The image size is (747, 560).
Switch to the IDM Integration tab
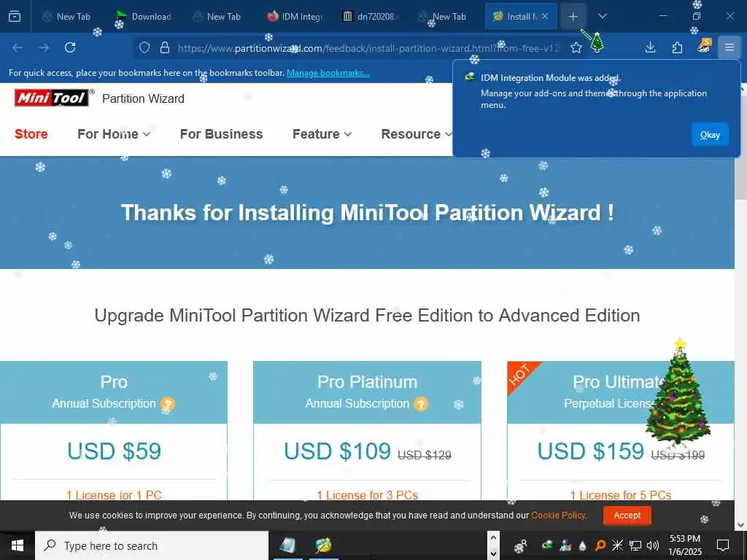point(294,17)
